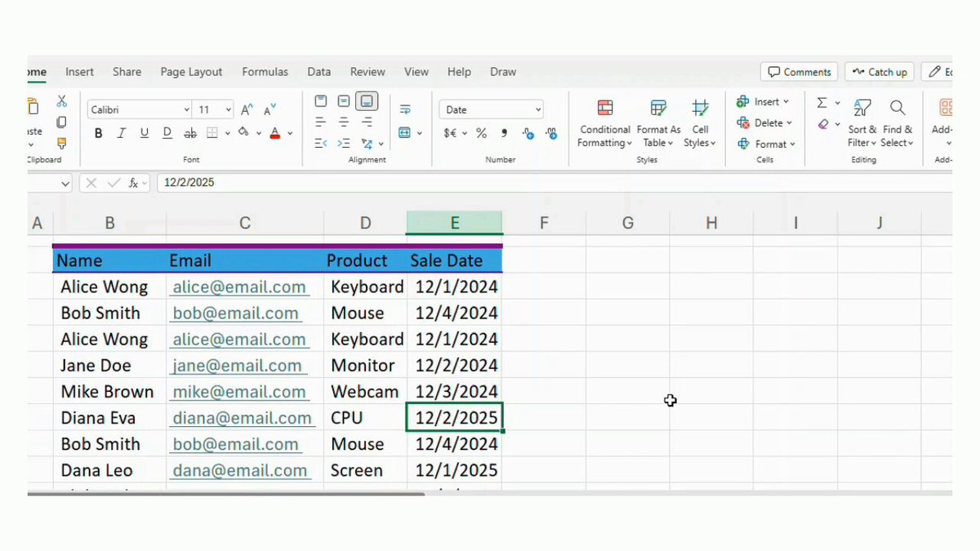
Task: Open the Borders dropdown arrow
Action: (x=227, y=133)
